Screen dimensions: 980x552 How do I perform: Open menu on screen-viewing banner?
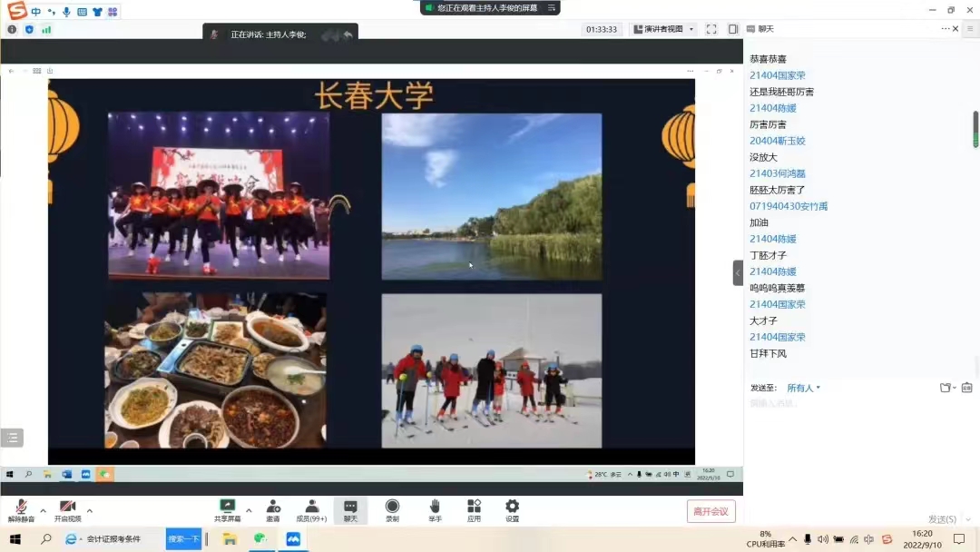point(552,8)
